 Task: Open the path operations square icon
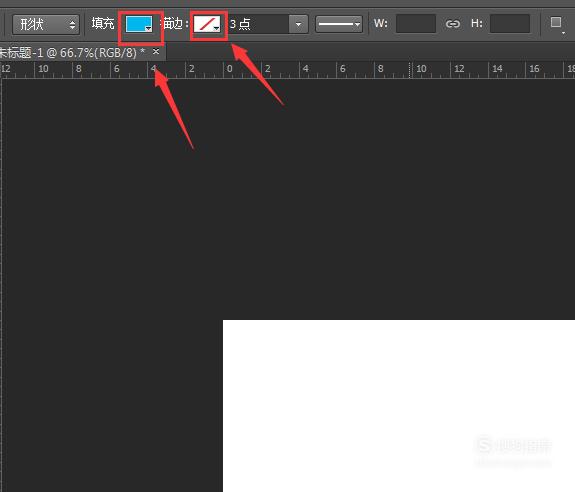coord(557,23)
